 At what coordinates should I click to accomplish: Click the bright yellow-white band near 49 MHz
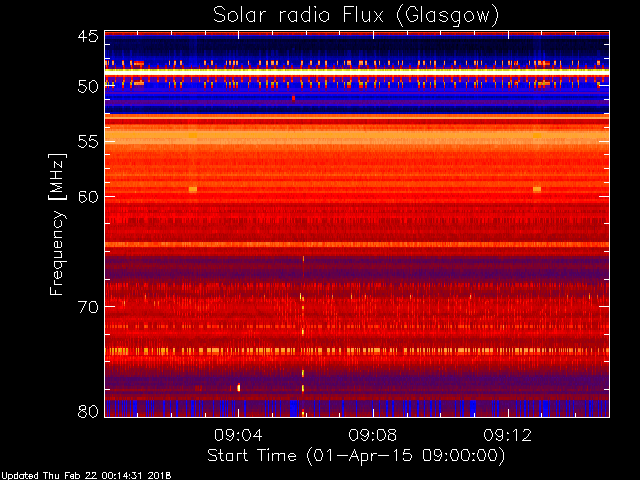[357, 71]
